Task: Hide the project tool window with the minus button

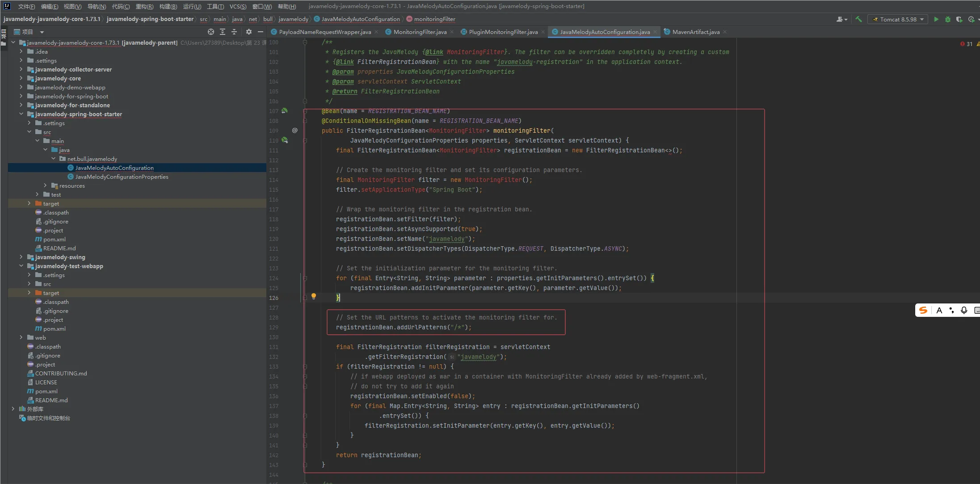Action: click(x=261, y=32)
